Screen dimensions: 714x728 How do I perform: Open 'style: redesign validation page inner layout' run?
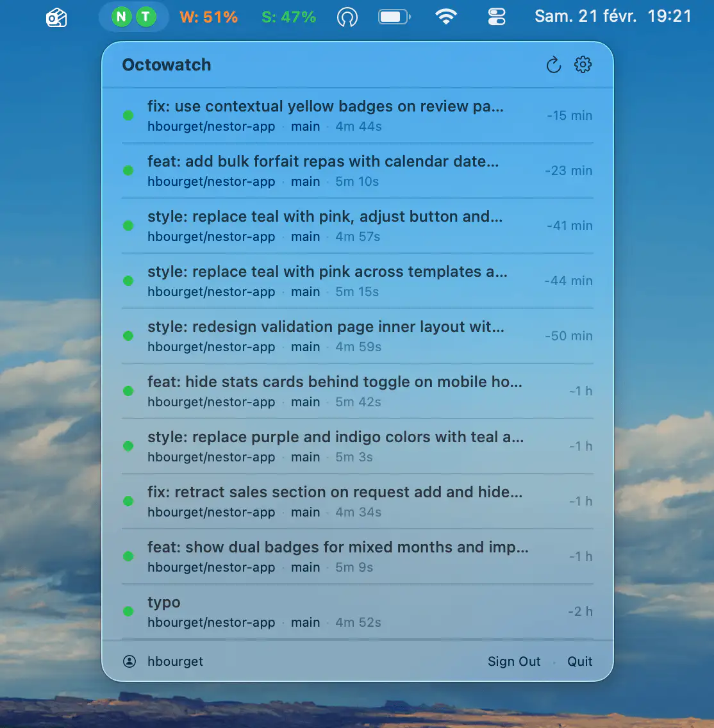point(358,336)
